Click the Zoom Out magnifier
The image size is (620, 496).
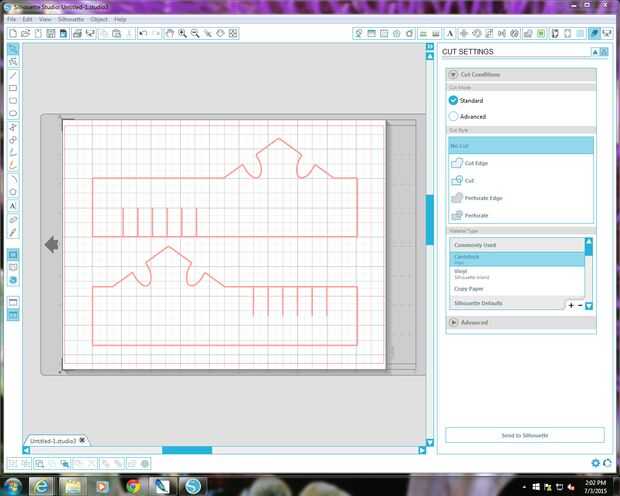tap(195, 34)
